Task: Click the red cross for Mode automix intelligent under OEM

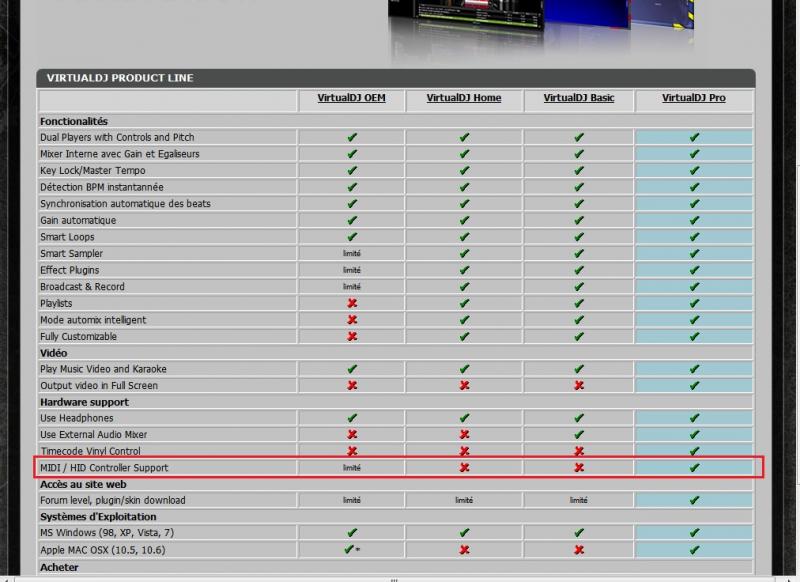Action: (352, 320)
